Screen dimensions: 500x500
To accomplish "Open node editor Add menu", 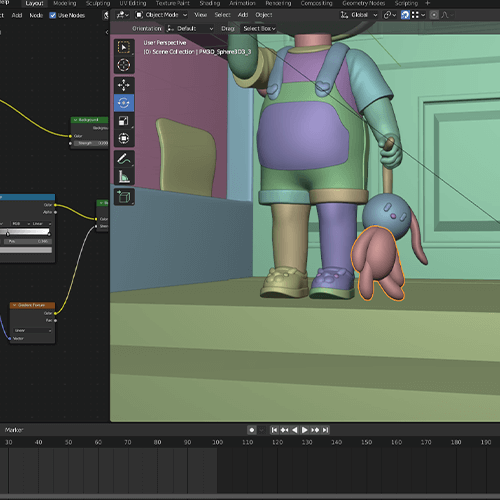I will pos(17,15).
